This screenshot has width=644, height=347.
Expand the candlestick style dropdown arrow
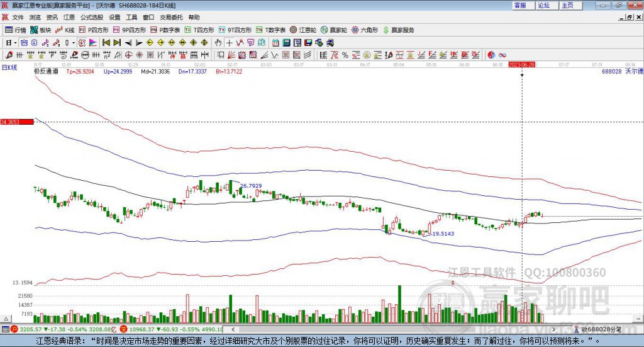coord(74,43)
